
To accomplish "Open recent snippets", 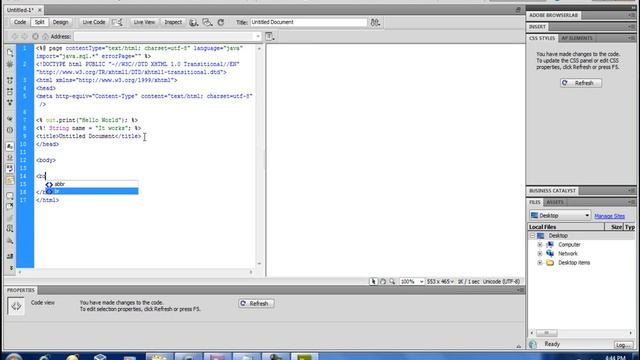I will [10, 229].
